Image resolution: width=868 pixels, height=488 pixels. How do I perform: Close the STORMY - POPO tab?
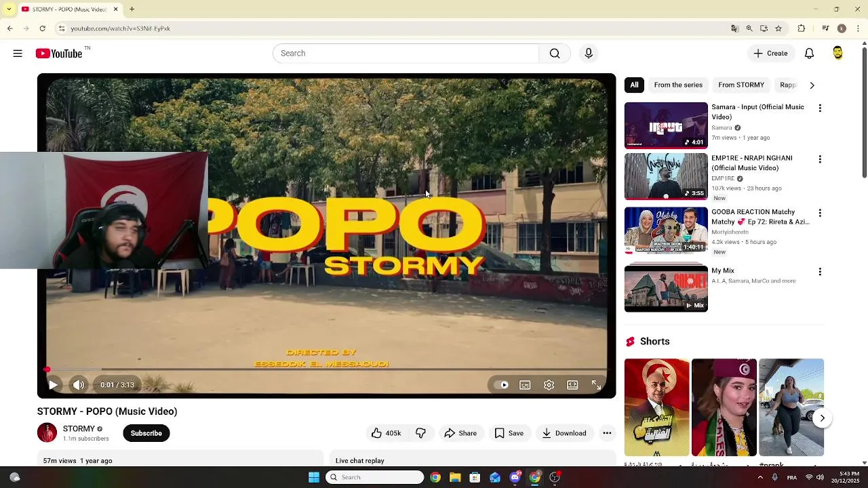click(115, 9)
